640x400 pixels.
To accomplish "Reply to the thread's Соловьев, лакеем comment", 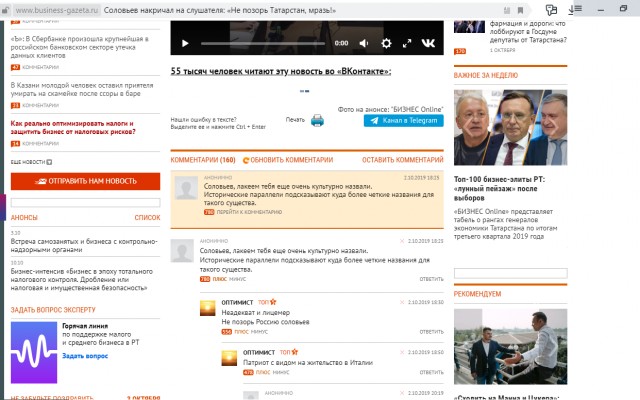I will (x=431, y=279).
